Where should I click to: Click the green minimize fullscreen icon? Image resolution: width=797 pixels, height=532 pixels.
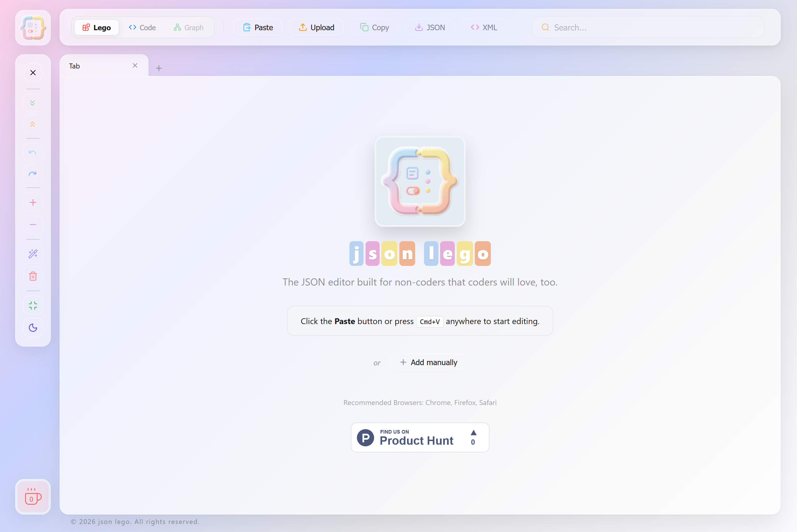click(x=33, y=306)
